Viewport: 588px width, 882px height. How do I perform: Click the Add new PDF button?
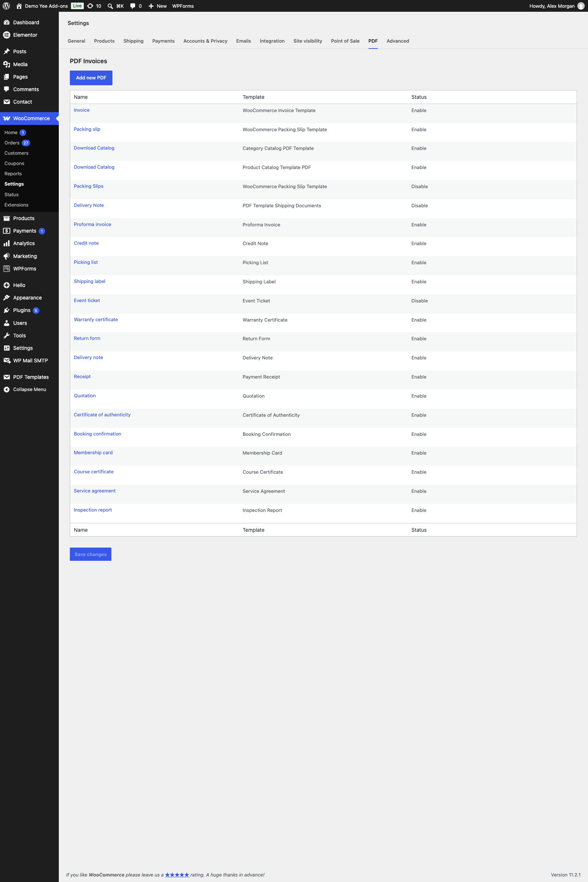91,78
